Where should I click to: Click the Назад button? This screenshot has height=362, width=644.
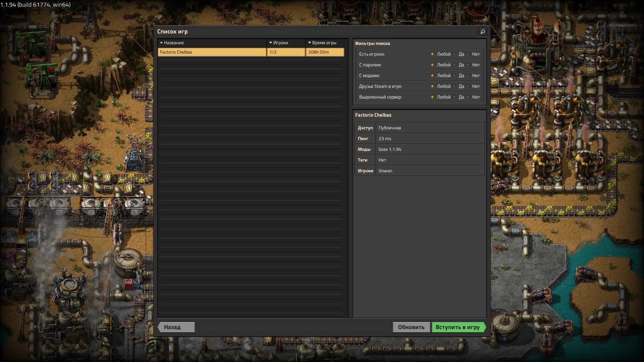point(176,327)
